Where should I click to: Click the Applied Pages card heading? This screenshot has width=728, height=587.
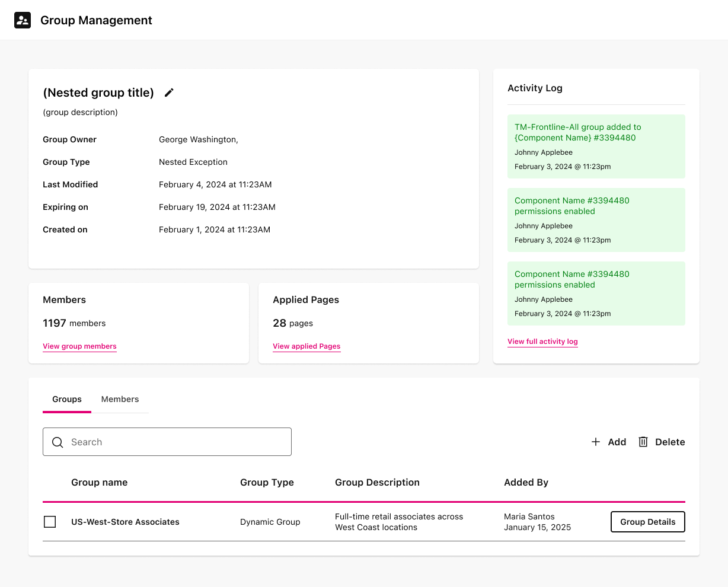pos(306,300)
